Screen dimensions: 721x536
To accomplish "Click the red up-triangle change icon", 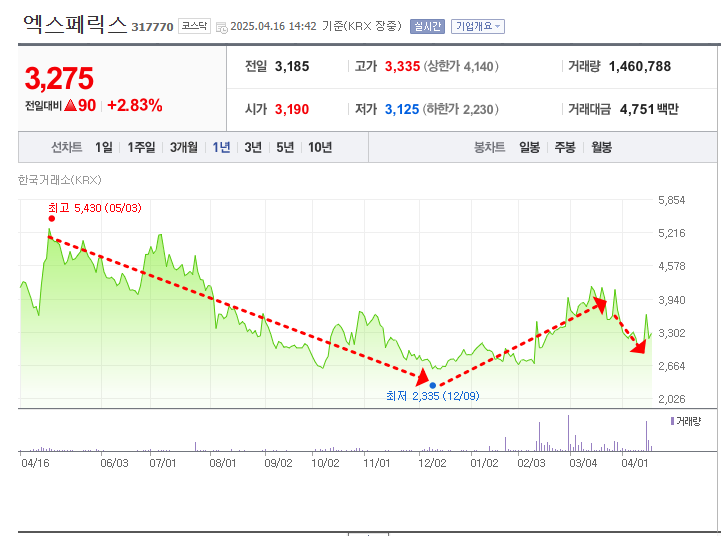I will click(70, 106).
